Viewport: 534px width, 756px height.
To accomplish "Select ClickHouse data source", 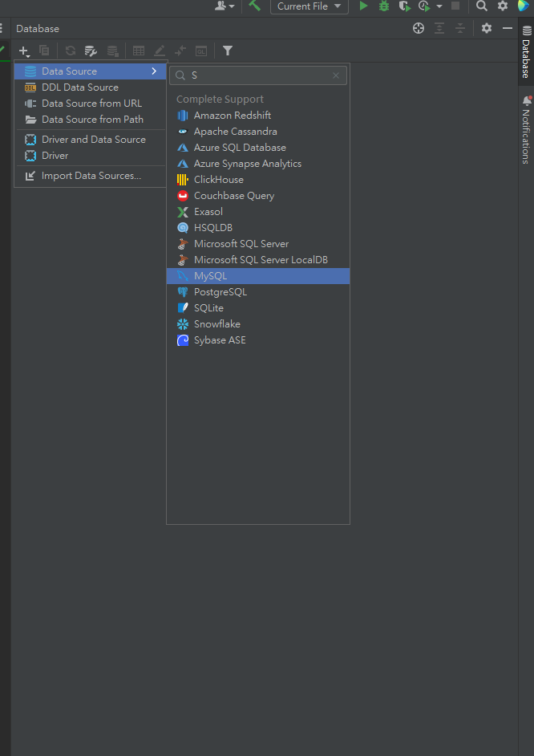I will tap(258, 179).
